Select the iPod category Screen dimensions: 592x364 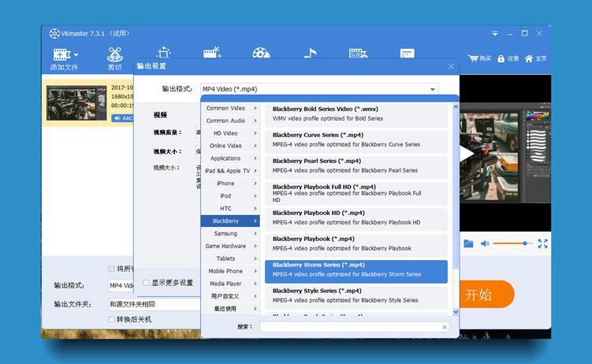point(230,195)
